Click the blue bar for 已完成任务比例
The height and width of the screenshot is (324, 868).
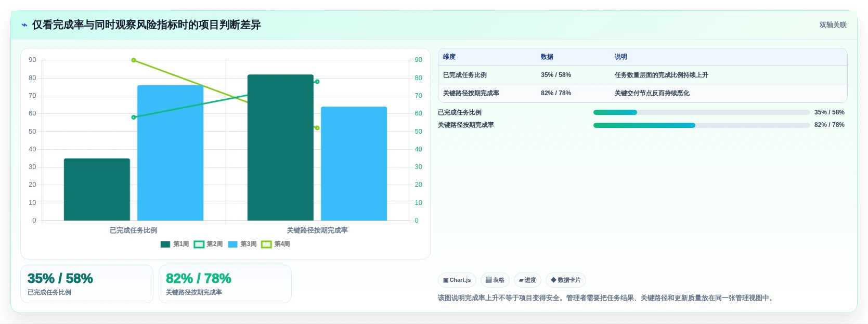coord(170,153)
